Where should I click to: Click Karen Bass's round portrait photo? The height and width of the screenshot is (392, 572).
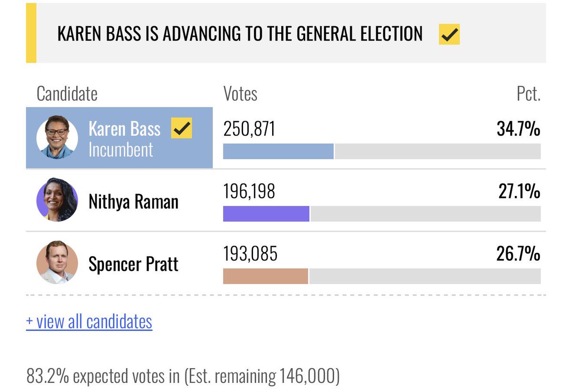click(57, 138)
